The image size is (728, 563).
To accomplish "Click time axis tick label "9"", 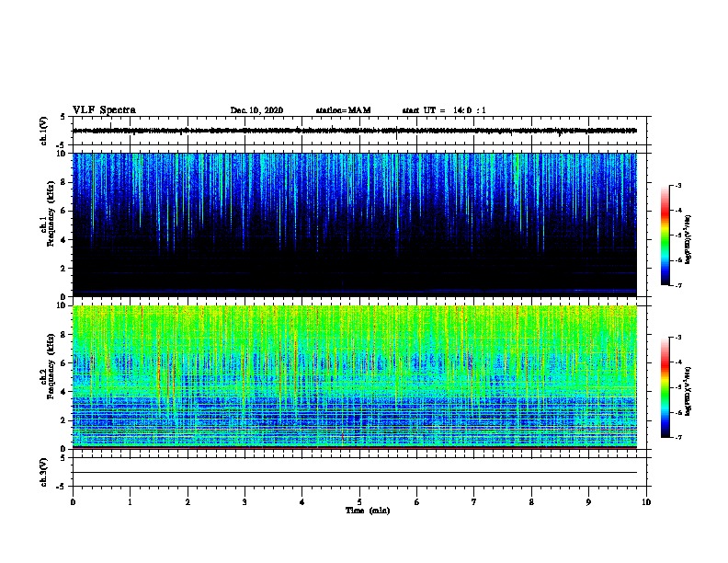I will point(588,502).
